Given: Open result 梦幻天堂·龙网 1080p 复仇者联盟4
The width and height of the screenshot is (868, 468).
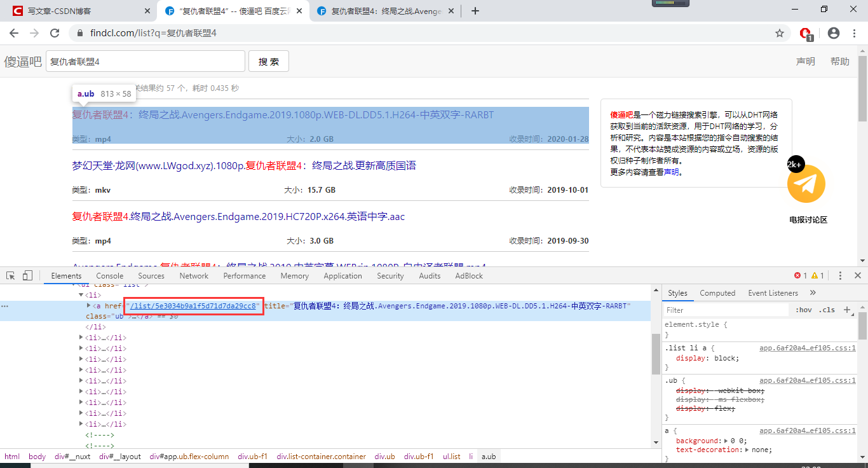Looking at the screenshot, I should (x=244, y=166).
